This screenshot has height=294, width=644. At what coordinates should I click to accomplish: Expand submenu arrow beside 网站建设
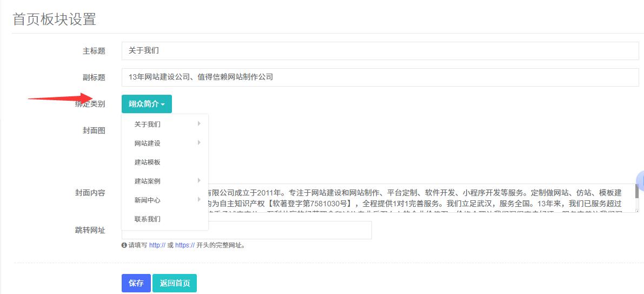click(x=199, y=143)
